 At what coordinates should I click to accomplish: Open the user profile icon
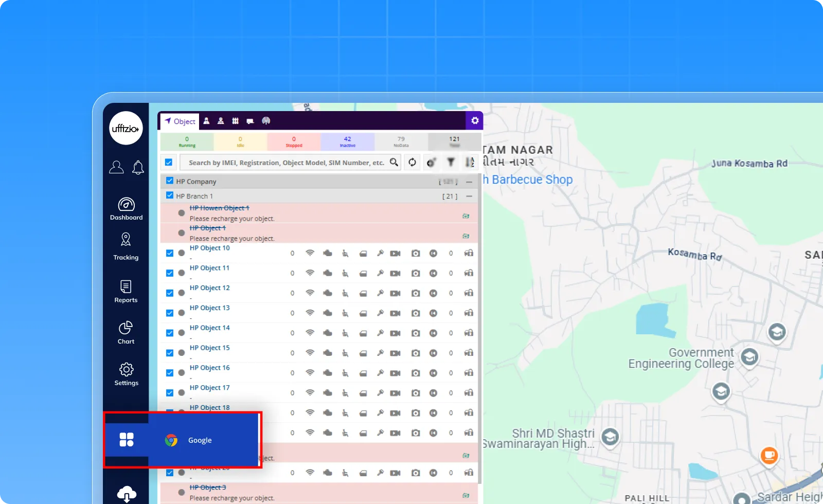coord(116,167)
